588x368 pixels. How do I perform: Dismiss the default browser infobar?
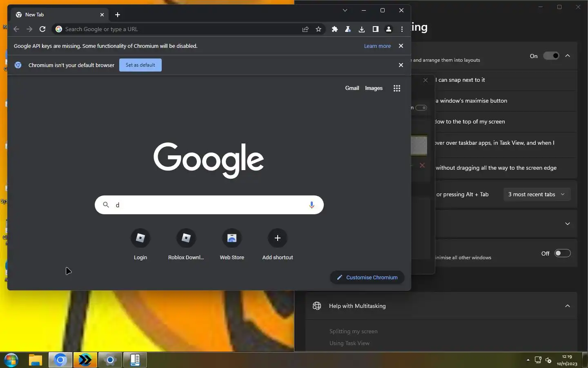pos(401,65)
